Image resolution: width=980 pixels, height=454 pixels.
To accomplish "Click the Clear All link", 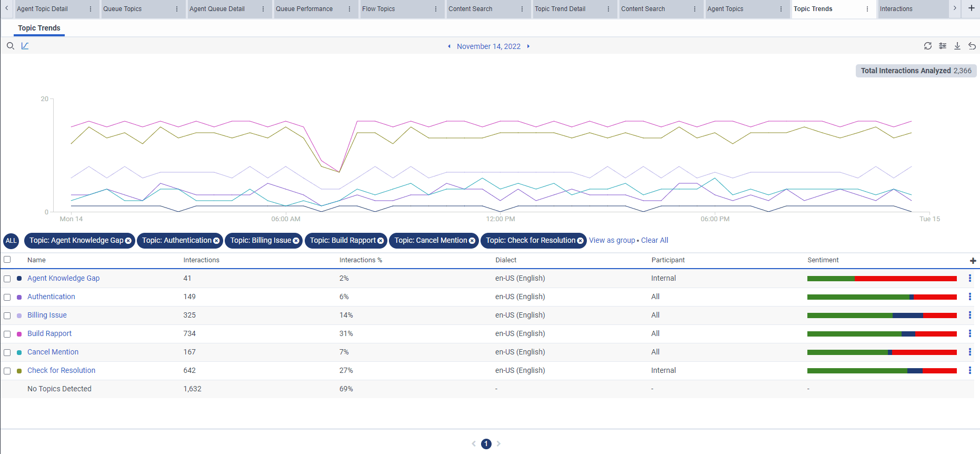I will [654, 240].
